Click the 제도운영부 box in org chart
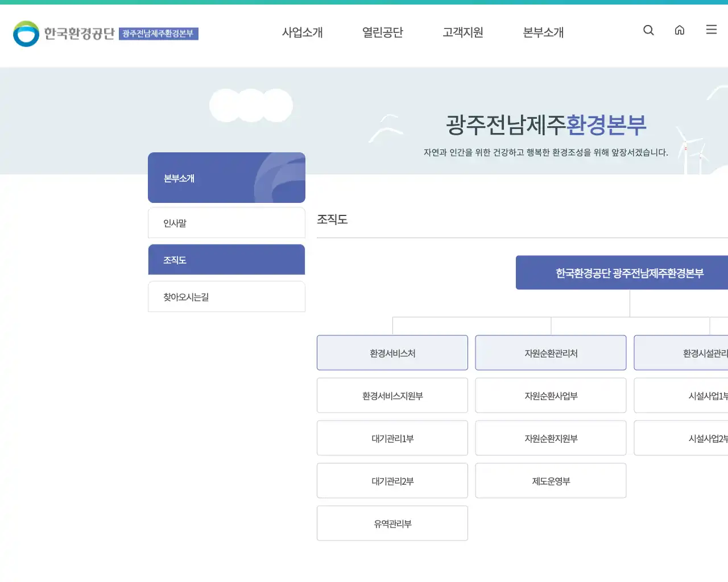 click(551, 480)
